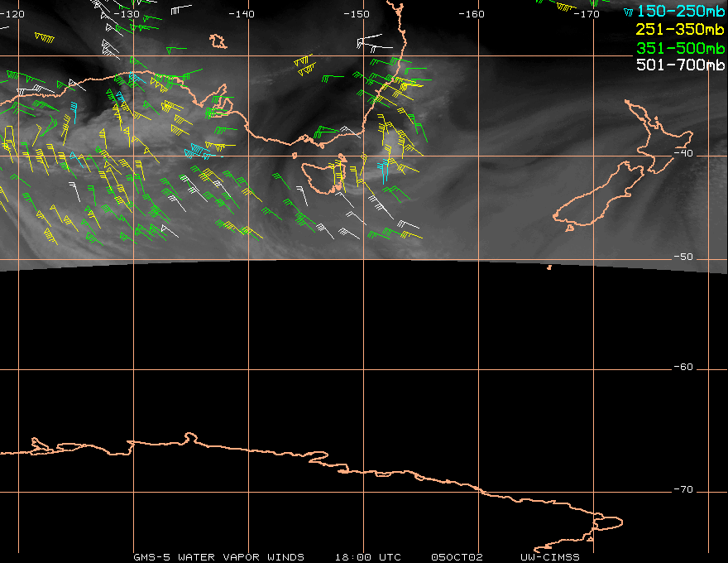Click the -130 longitude label
The image size is (728, 563).
[127, 14]
